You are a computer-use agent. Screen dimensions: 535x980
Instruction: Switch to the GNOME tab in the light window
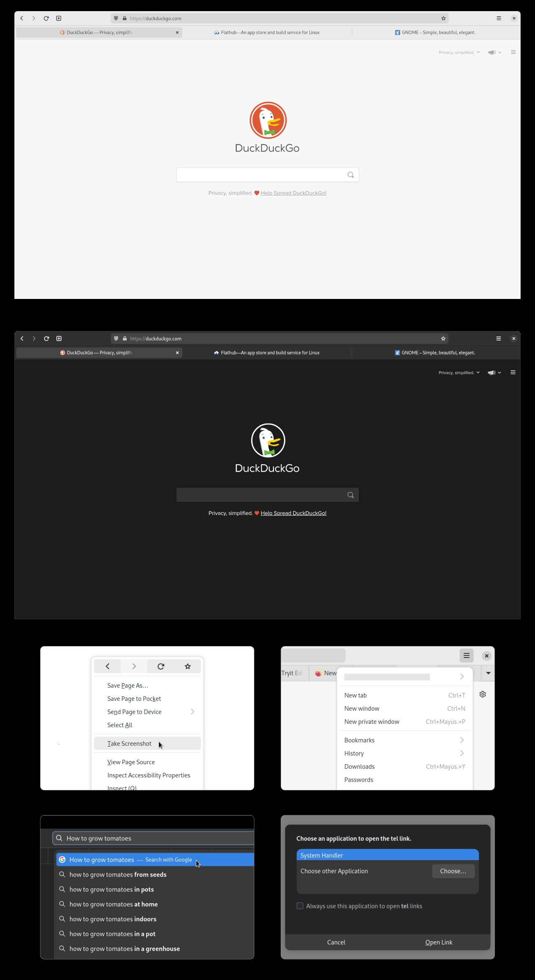(435, 33)
